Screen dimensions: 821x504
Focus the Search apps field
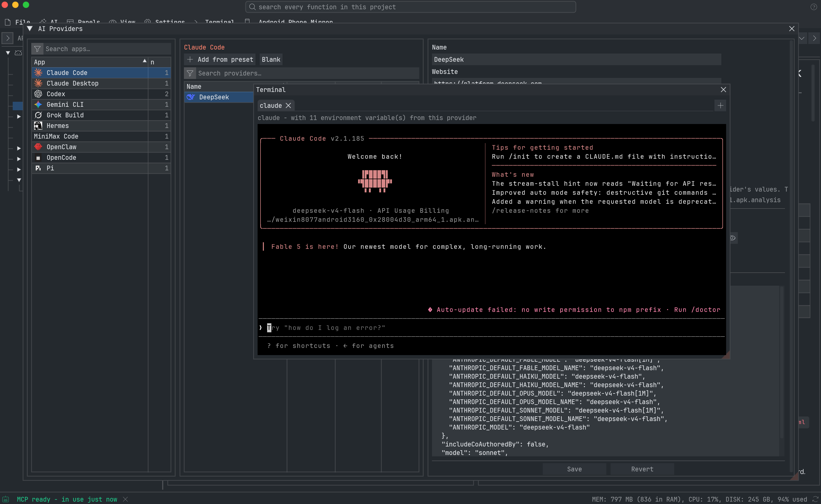coord(107,49)
